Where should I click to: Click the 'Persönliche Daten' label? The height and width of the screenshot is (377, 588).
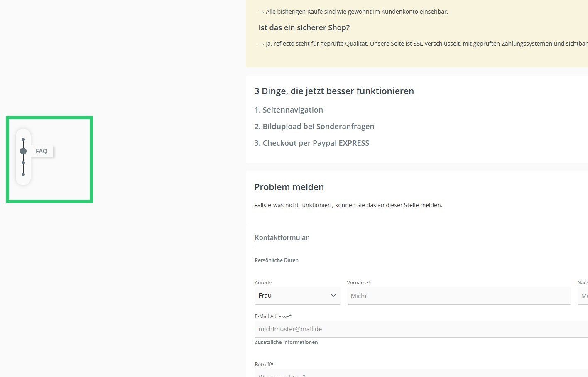pos(277,260)
